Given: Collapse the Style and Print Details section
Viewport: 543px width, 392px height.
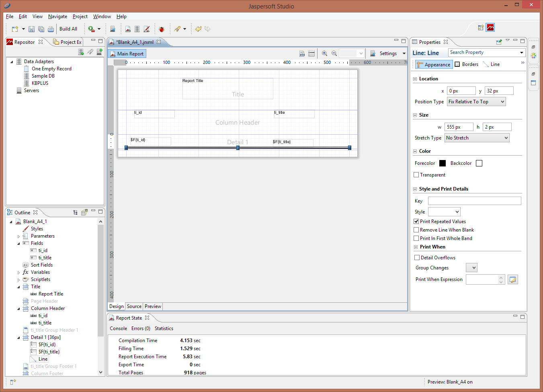Looking at the screenshot, I should [415, 189].
